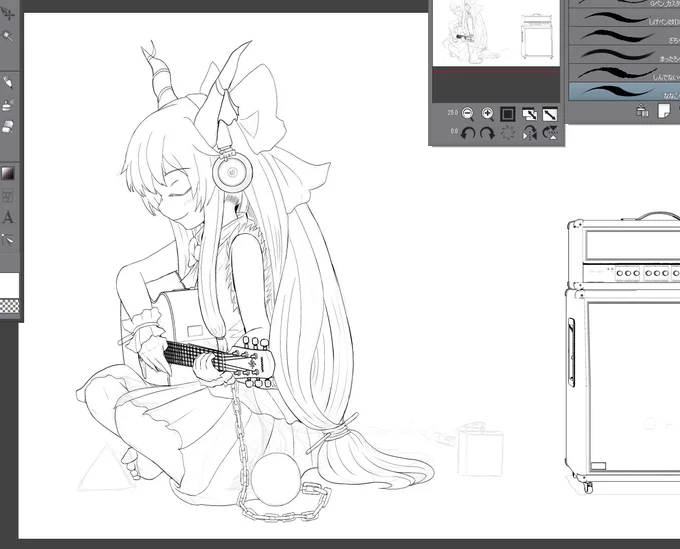Select the Airbrush tool
The height and width of the screenshot is (549, 680).
(x=7, y=105)
